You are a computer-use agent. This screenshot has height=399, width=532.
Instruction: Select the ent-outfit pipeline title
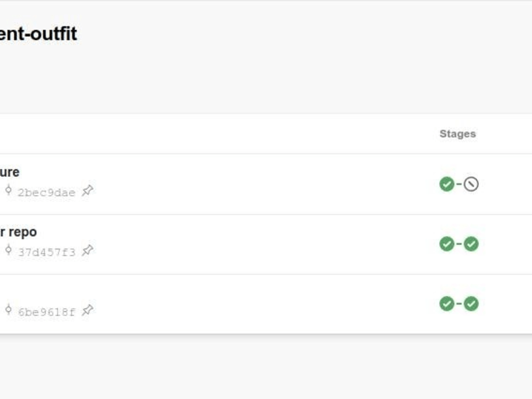[37, 34]
